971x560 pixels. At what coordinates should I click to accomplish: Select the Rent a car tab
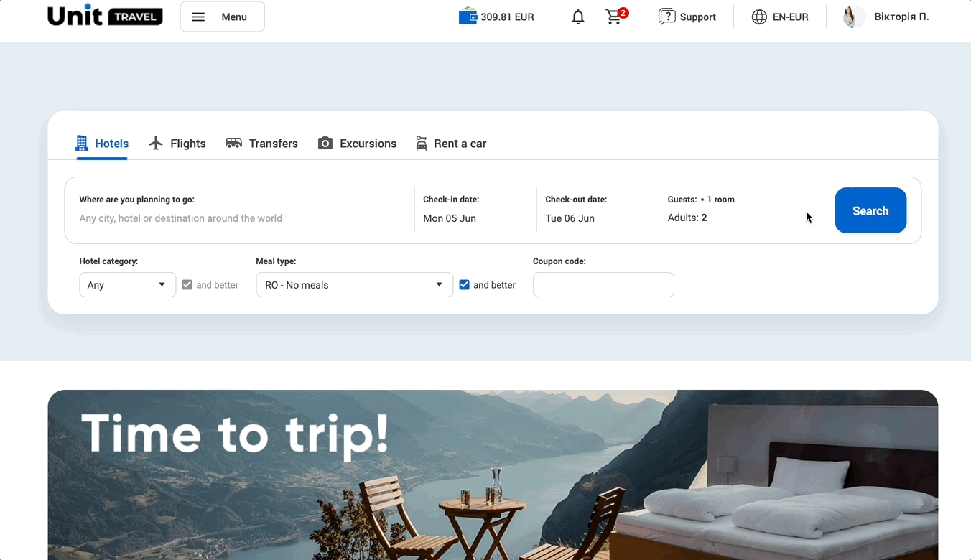(451, 144)
